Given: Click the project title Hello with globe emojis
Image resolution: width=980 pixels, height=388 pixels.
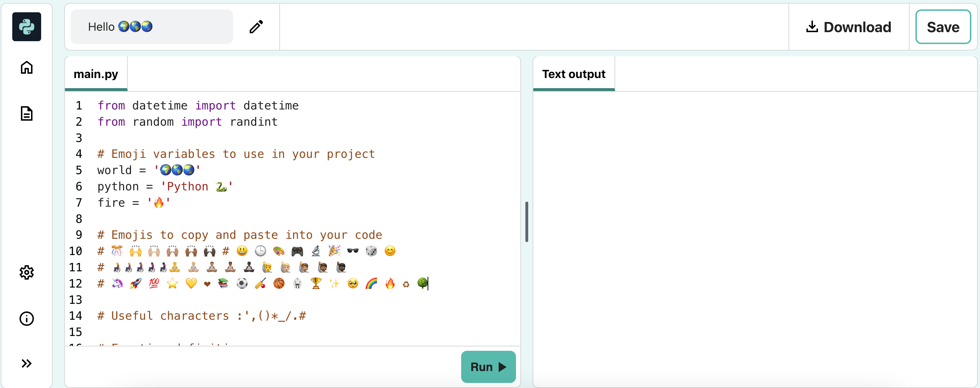Looking at the screenshot, I should point(120,26).
